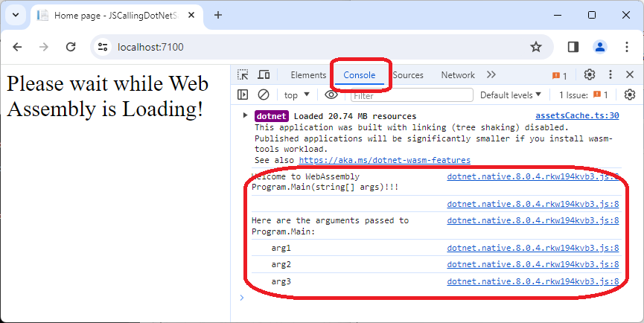Open source link on the empty console row

(x=533, y=204)
